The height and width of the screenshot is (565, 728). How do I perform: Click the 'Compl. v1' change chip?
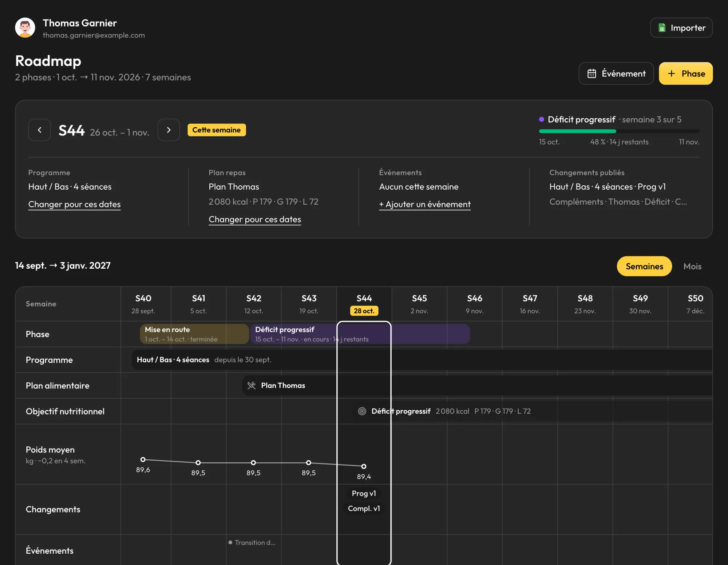click(364, 509)
